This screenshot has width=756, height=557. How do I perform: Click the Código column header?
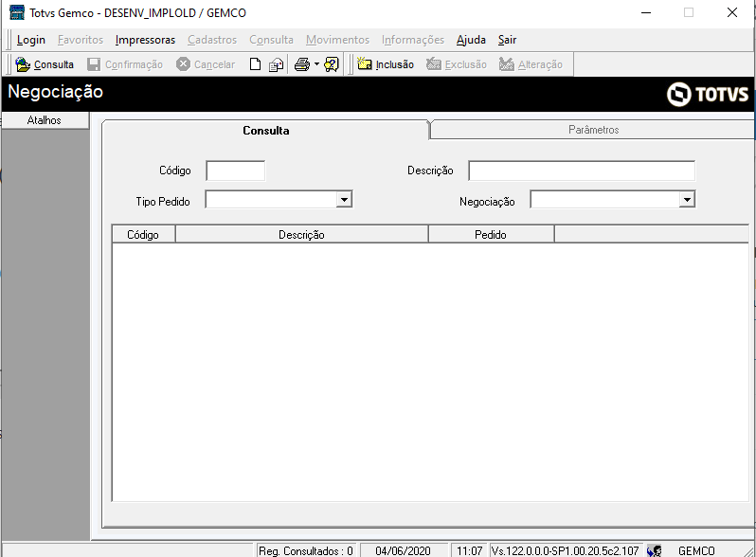click(x=143, y=234)
